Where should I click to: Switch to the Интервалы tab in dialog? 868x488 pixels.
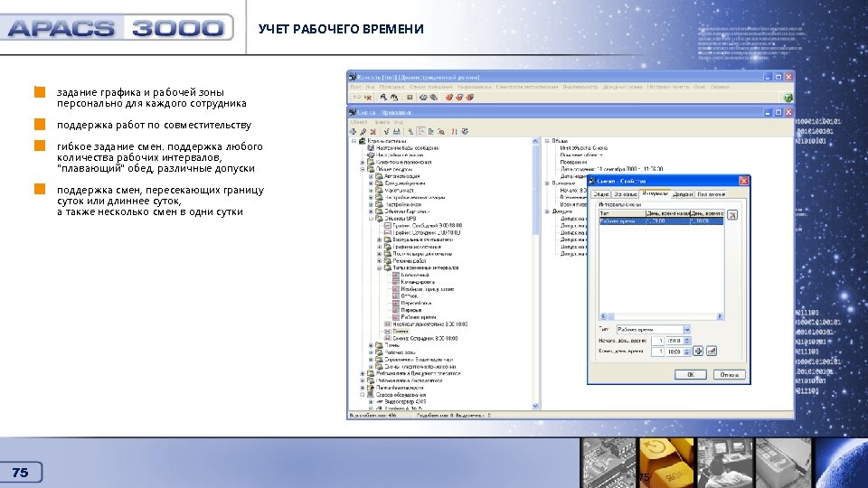655,193
